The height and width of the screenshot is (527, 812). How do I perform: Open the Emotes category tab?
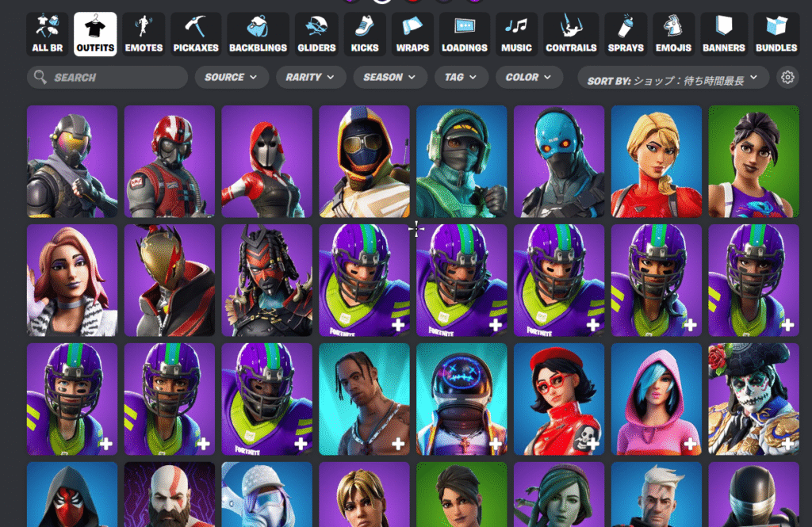point(144,34)
